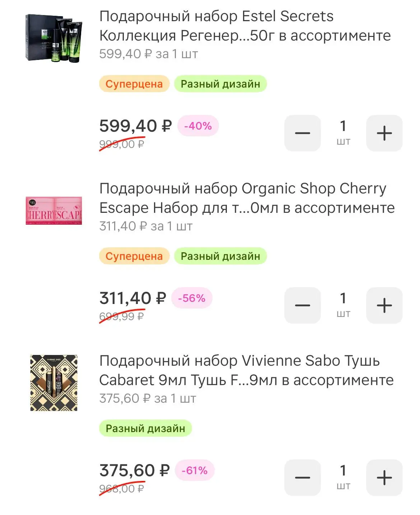This screenshot has width=420, height=515.
Task: Tap Разный дизайн tag on Vivienne Sabo set
Action: tap(145, 429)
